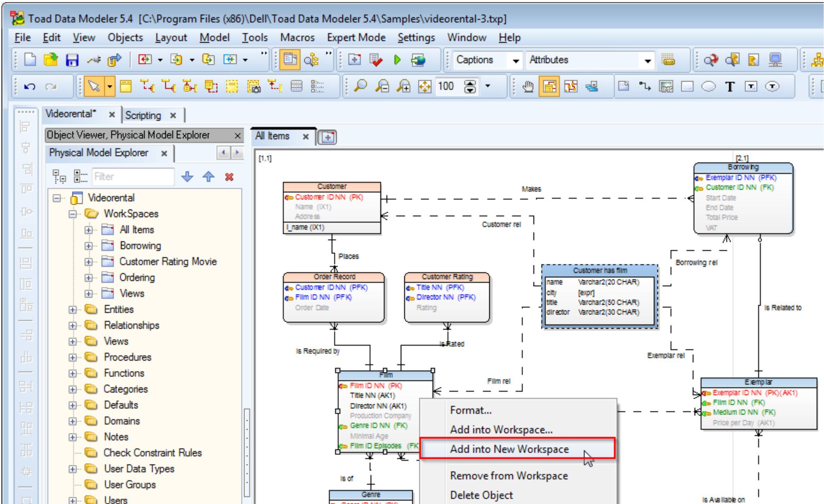Viewport: 824px width, 504px height.
Task: Click the View snapshot camera icon
Action: point(254,86)
